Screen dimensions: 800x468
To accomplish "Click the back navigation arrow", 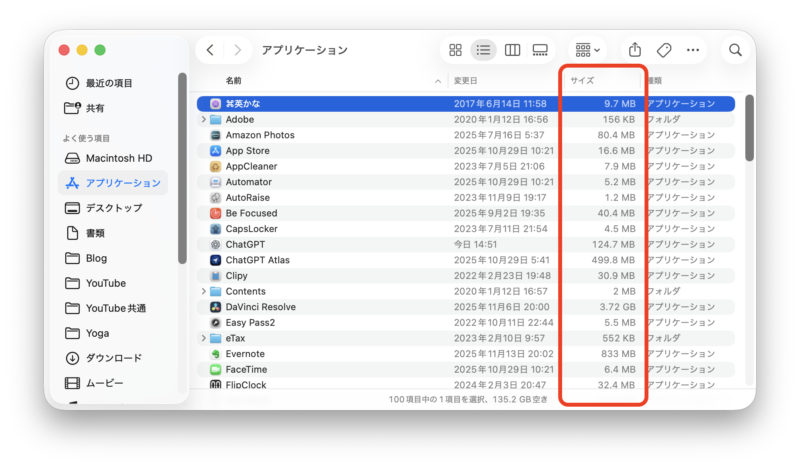I will (x=210, y=50).
